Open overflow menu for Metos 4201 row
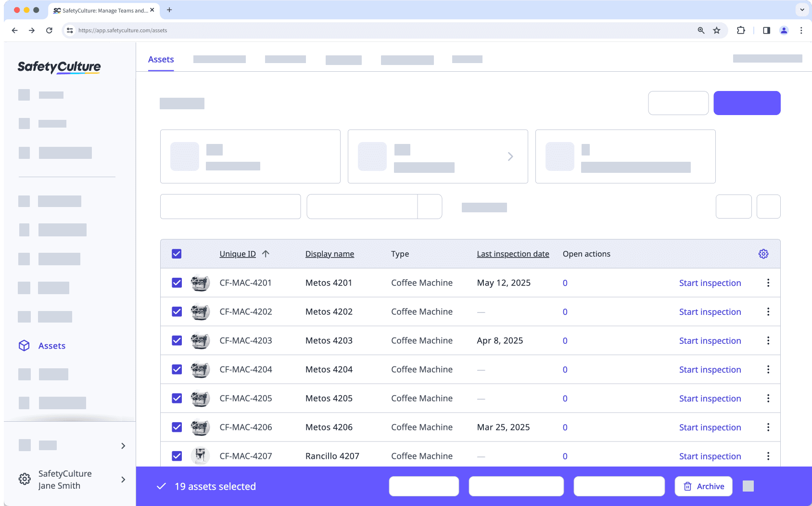Image resolution: width=812 pixels, height=506 pixels. tap(768, 283)
